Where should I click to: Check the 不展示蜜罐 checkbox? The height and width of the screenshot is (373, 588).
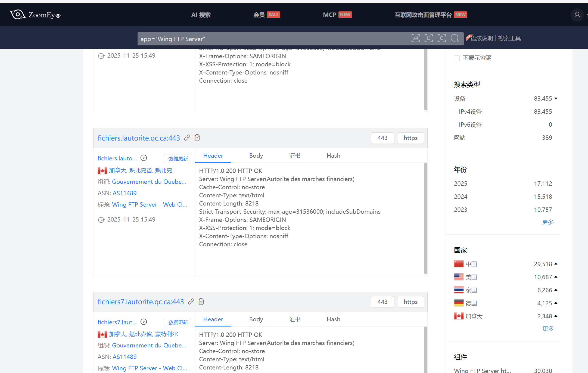(x=457, y=58)
